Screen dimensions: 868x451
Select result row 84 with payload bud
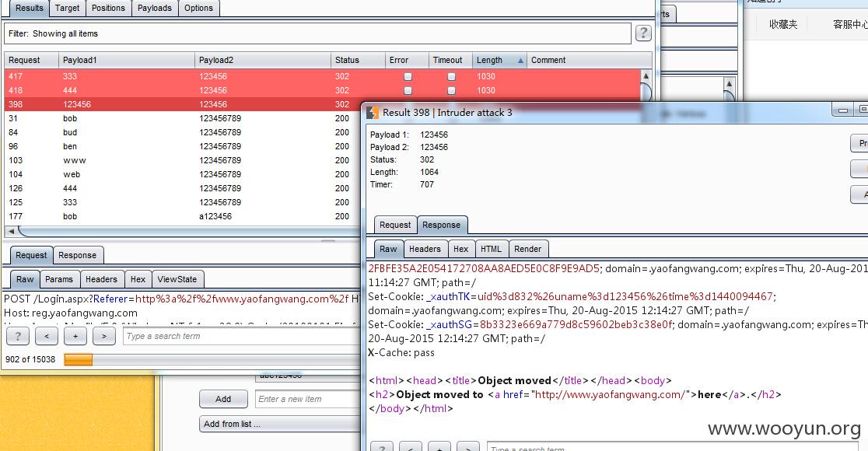pos(183,132)
